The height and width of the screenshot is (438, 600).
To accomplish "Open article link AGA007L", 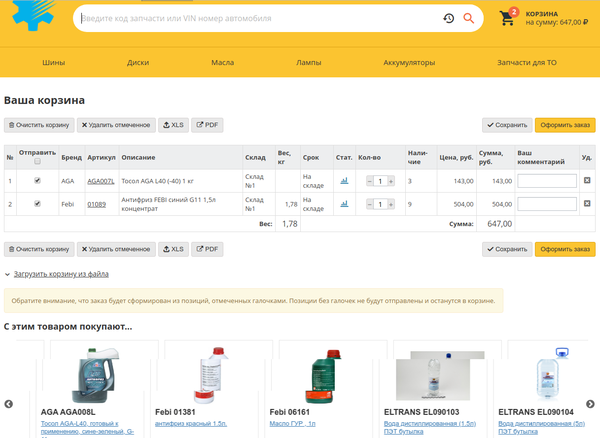I will (100, 181).
